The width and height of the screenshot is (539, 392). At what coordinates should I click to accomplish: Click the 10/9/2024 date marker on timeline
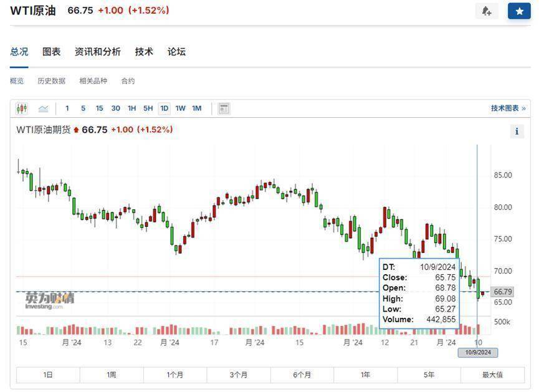(477, 353)
